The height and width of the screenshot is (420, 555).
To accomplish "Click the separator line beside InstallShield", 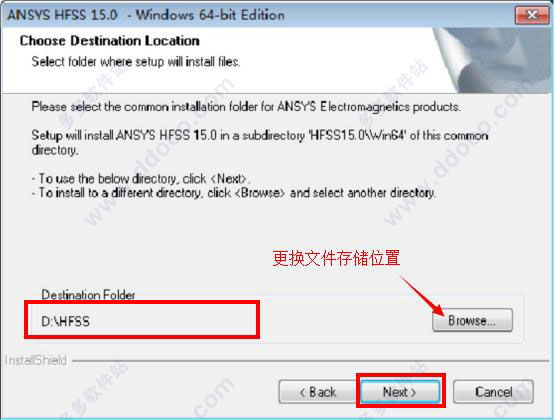I will pos(310,361).
